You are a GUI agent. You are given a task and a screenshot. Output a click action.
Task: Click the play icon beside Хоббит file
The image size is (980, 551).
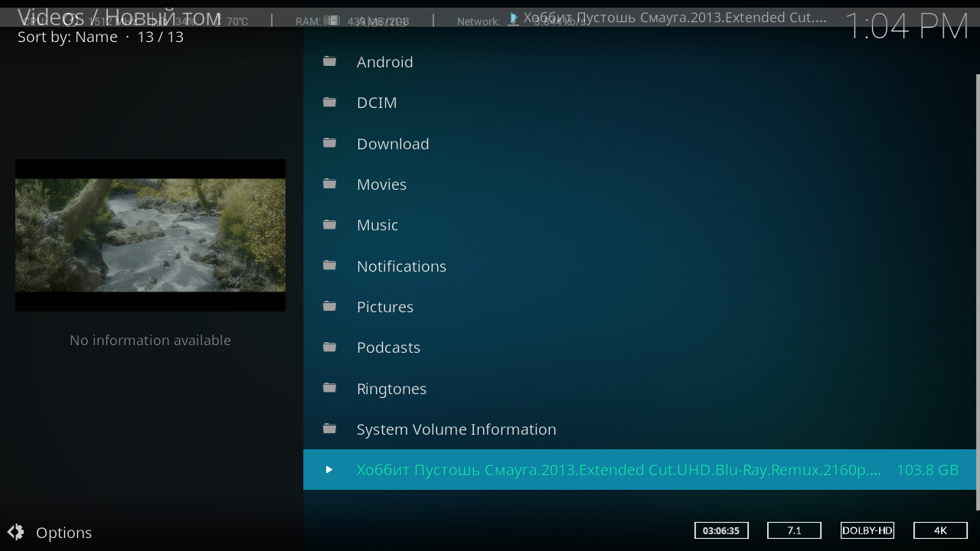(x=329, y=470)
